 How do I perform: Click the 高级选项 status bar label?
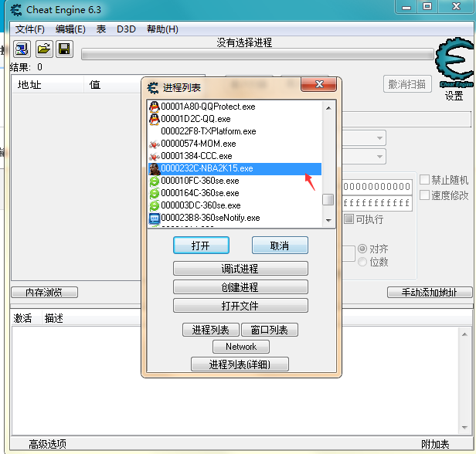(x=48, y=444)
